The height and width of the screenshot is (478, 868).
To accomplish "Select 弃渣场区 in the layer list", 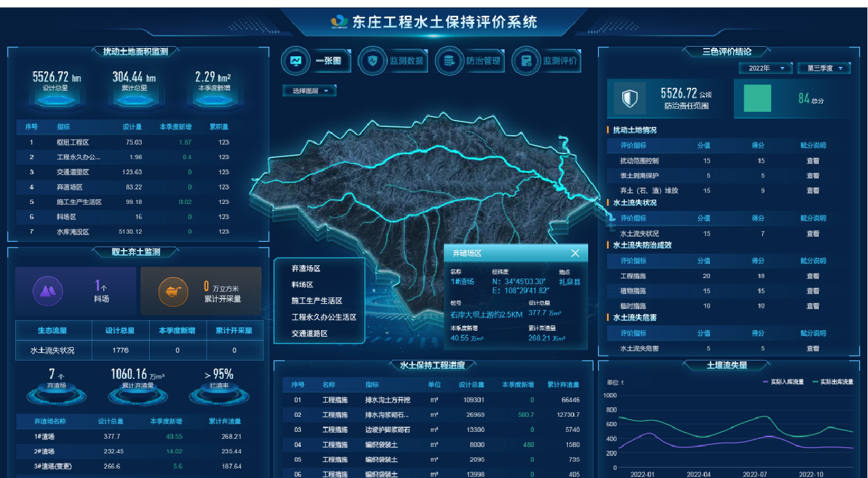I will point(306,268).
